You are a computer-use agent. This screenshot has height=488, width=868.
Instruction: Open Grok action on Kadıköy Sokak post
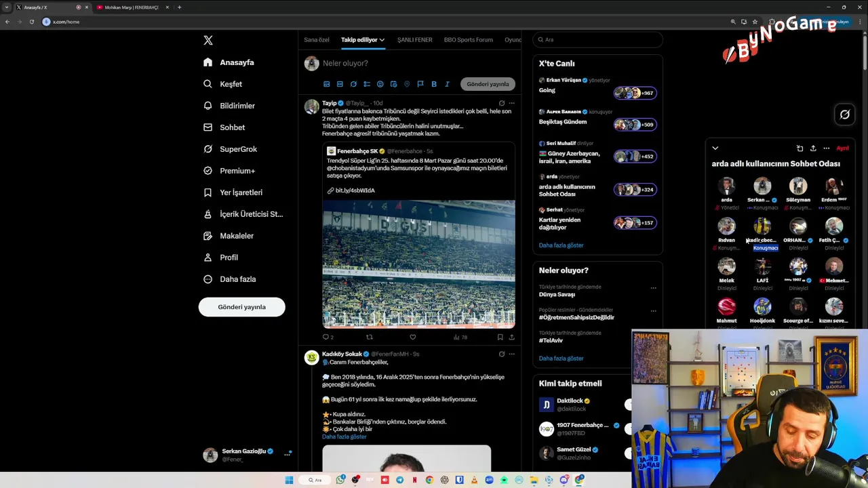[502, 354]
